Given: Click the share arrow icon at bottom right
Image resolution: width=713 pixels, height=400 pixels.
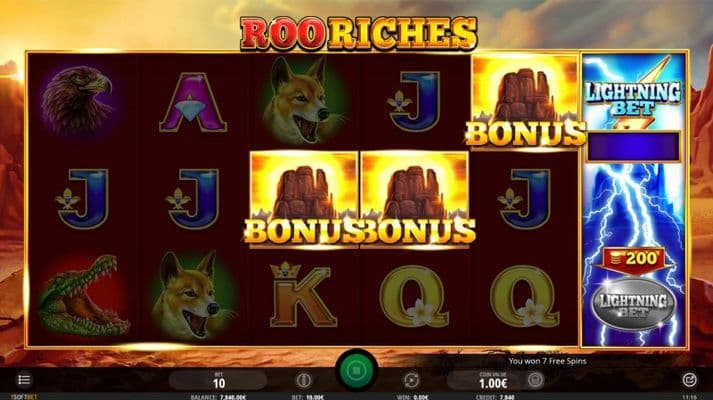Looking at the screenshot, I should click(x=689, y=380).
